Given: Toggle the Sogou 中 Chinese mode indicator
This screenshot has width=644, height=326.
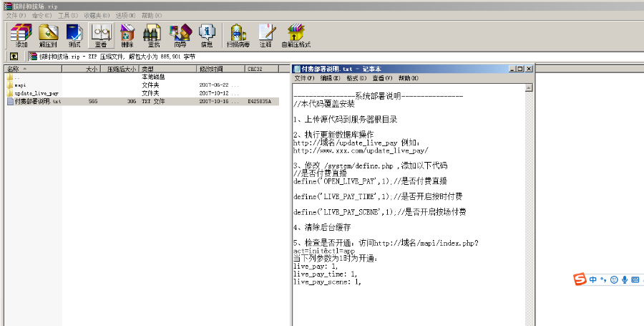Looking at the screenshot, I should [592, 279].
